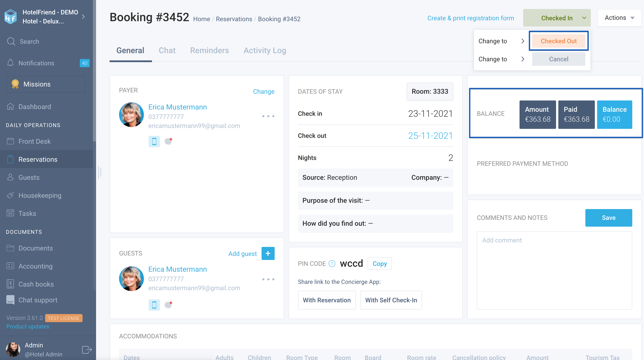This screenshot has width=644, height=360.
Task: Go to Dashboard home icon
Action: (x=10, y=106)
